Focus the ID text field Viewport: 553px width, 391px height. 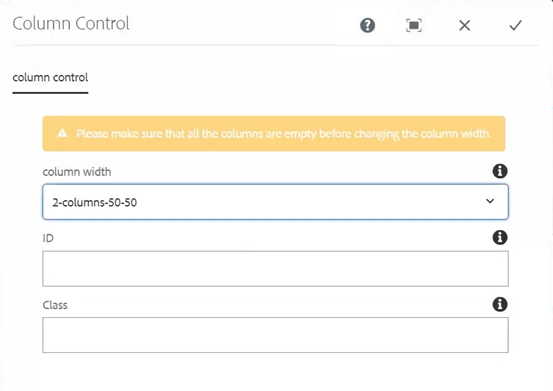click(x=275, y=269)
